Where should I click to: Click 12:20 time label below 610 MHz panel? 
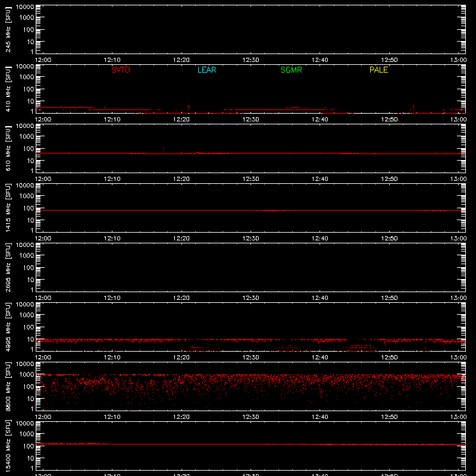point(181,179)
